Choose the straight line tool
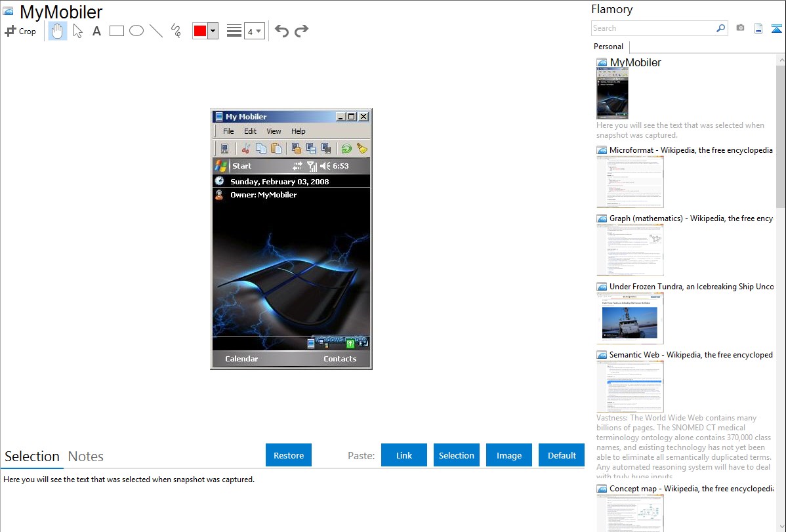Screen dimensions: 786x532 156,31
